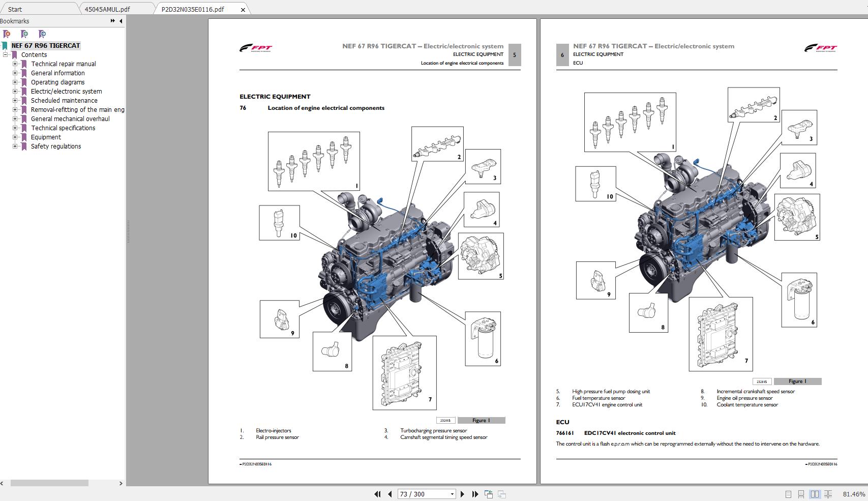Delete the selected bookmark

pos(7,34)
